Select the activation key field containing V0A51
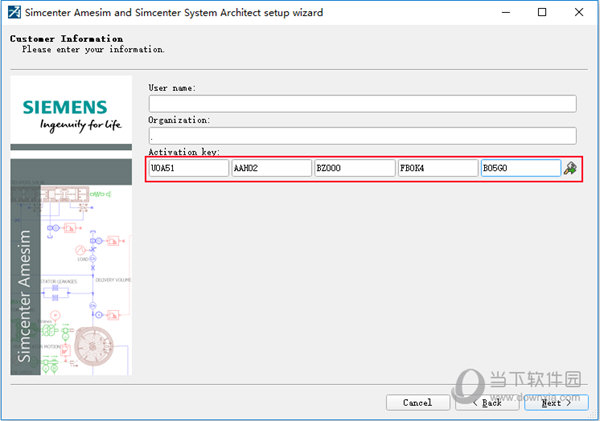Image resolution: width=600 pixels, height=421 pixels. (x=188, y=169)
